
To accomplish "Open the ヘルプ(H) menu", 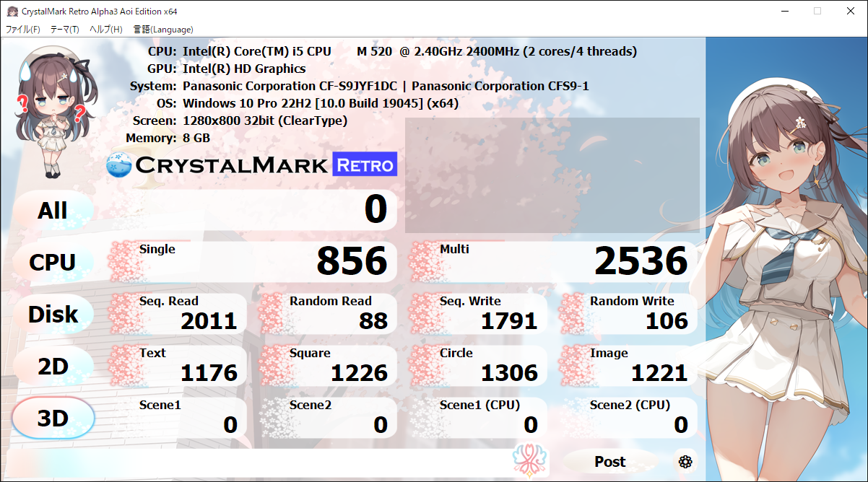I will tap(105, 30).
